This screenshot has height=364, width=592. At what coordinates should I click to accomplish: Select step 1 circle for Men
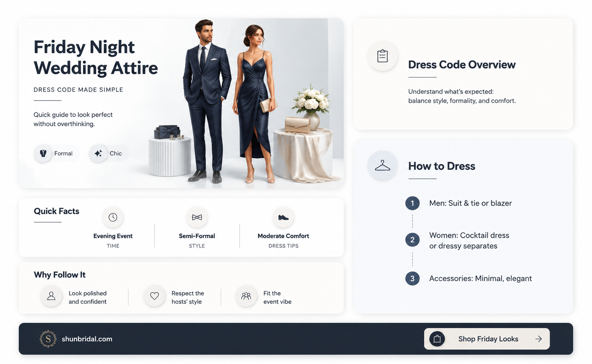pyautogui.click(x=412, y=203)
